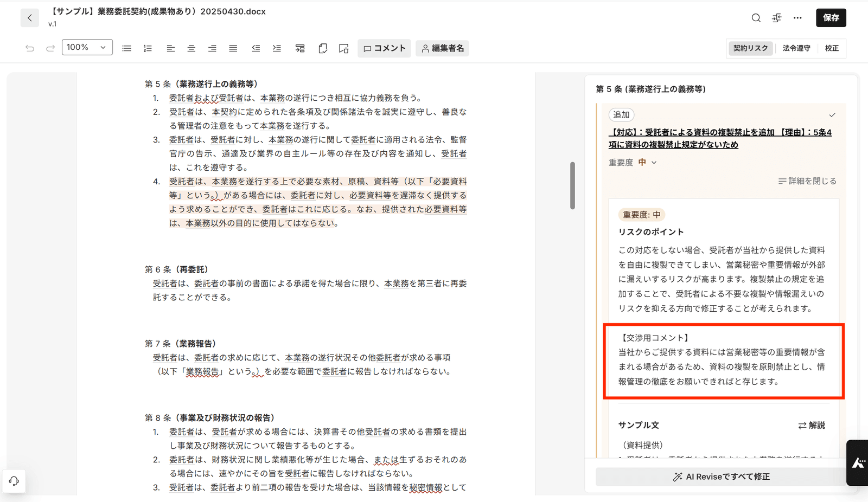
Task: Apply numbered list formatting
Action: [148, 48]
